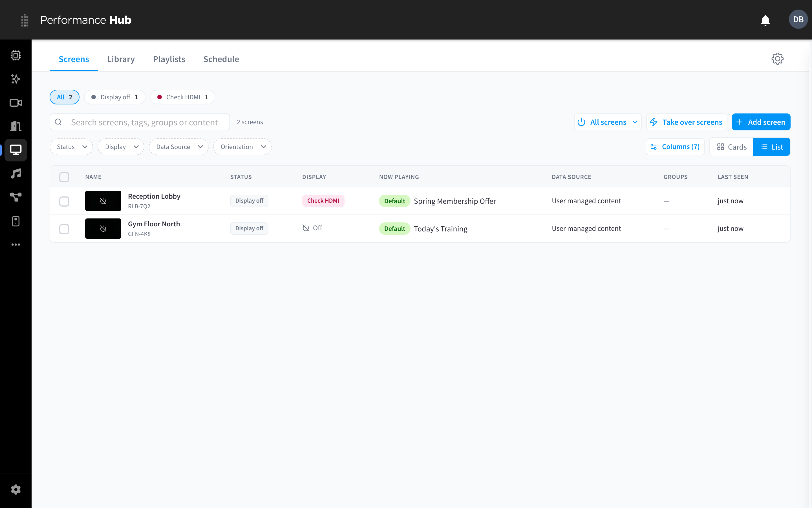
Task: Toggle the select-all header checkbox
Action: pyautogui.click(x=64, y=177)
